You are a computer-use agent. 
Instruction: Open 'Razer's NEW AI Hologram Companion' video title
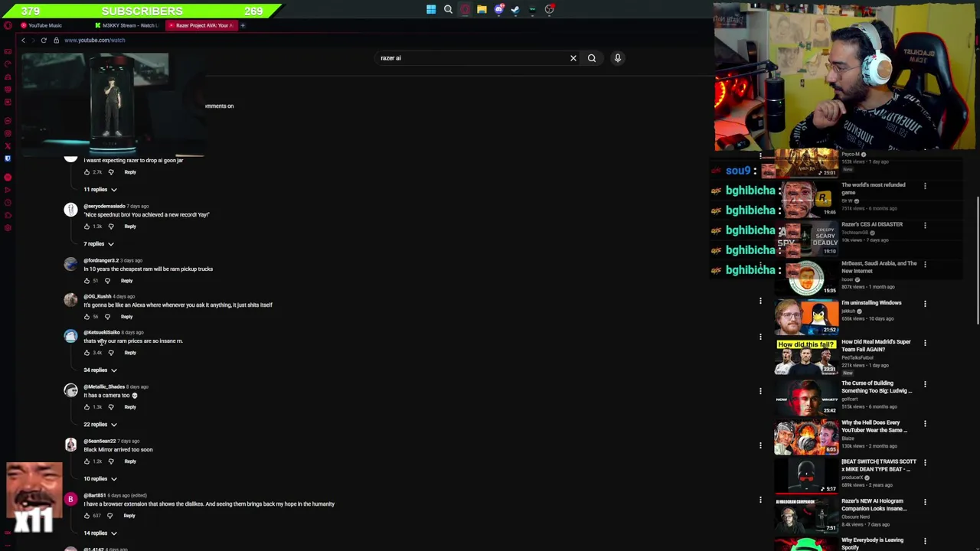pos(874,505)
